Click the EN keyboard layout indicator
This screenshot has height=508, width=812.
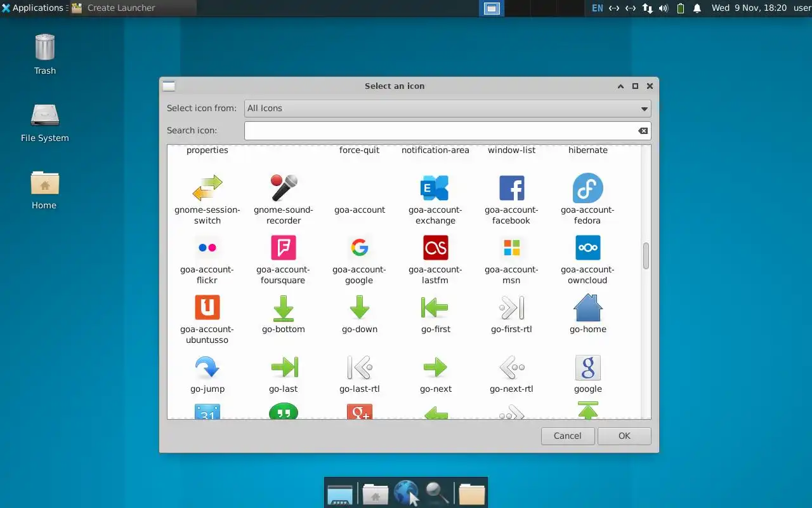pos(597,8)
